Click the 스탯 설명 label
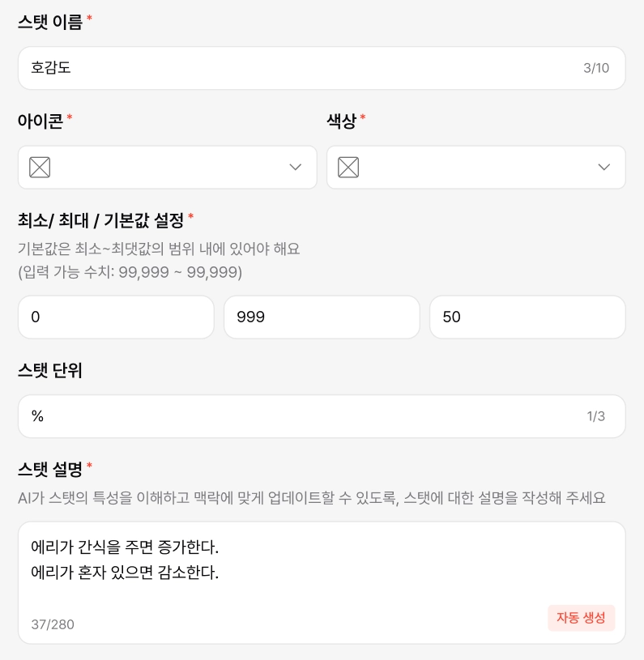Viewport: 644px width, 660px height. [50, 470]
